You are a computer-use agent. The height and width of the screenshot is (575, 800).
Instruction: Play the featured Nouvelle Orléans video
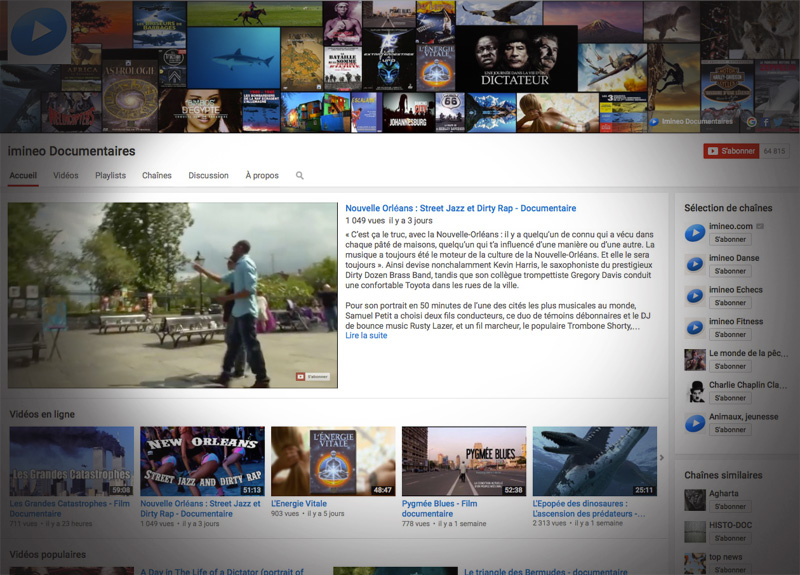172,295
